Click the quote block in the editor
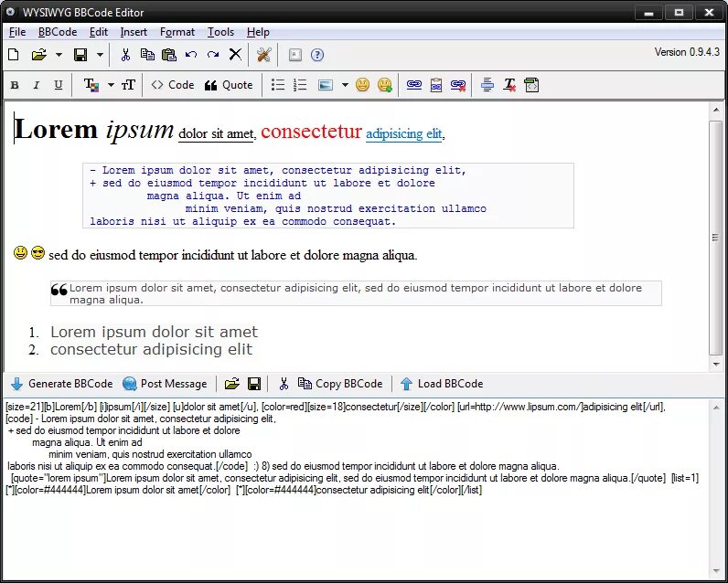728x583 pixels. 356,293
